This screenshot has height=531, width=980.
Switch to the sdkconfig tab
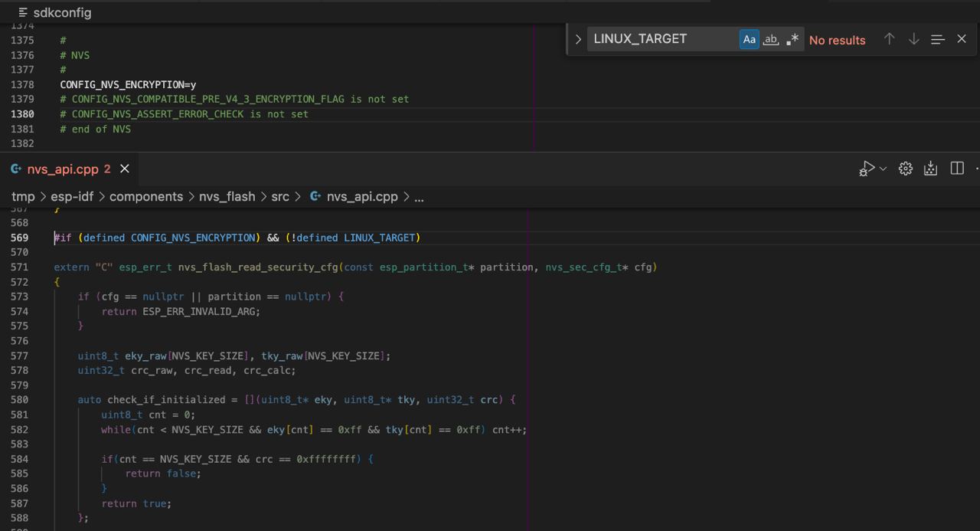tap(61, 13)
